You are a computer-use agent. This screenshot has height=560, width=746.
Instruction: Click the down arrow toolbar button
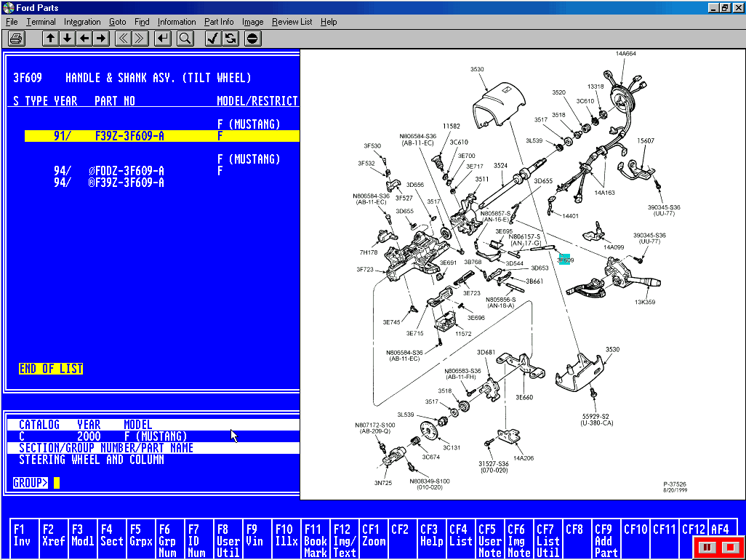(68, 39)
